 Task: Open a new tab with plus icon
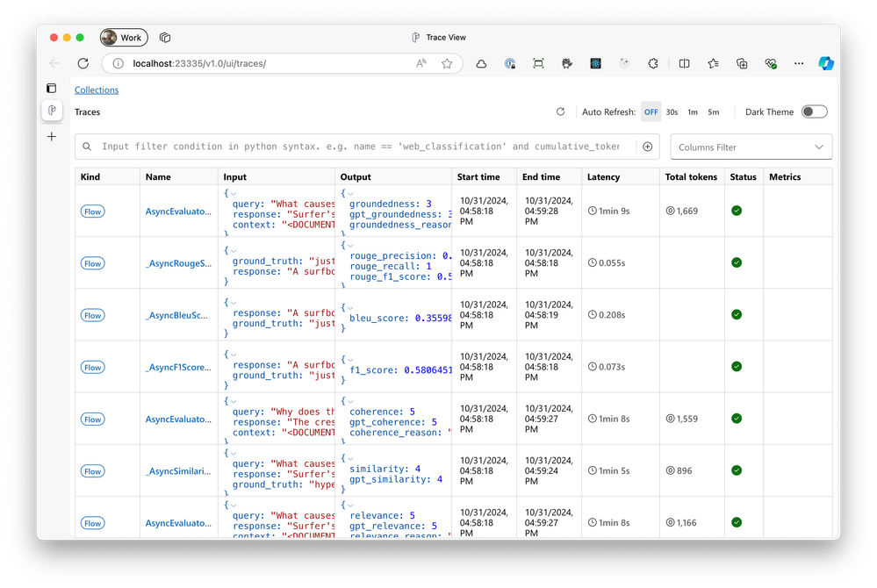click(52, 136)
